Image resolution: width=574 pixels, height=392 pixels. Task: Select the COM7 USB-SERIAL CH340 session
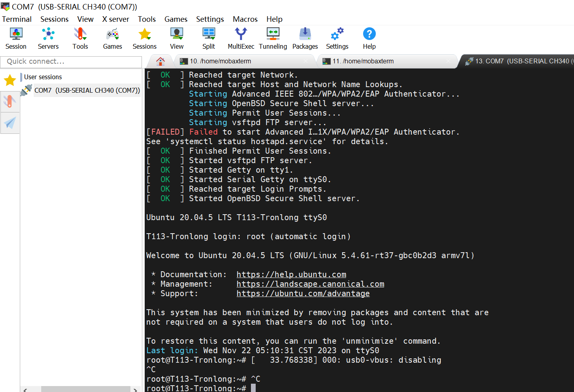[87, 90]
